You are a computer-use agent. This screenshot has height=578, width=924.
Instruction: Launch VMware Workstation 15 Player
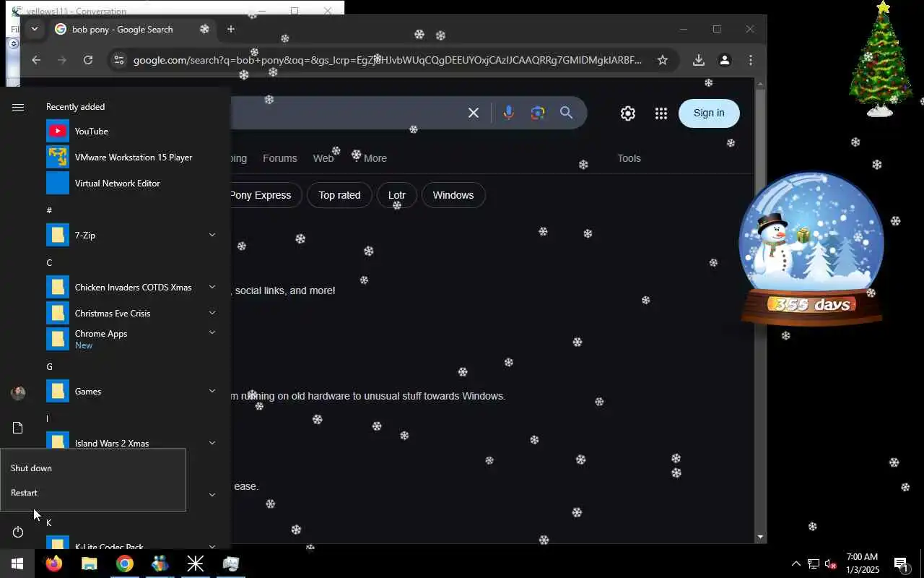[130, 158]
